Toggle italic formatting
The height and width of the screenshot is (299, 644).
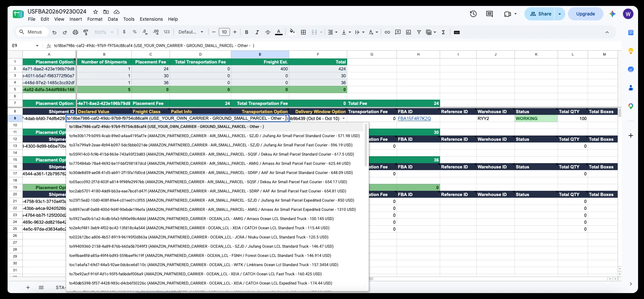257,32
